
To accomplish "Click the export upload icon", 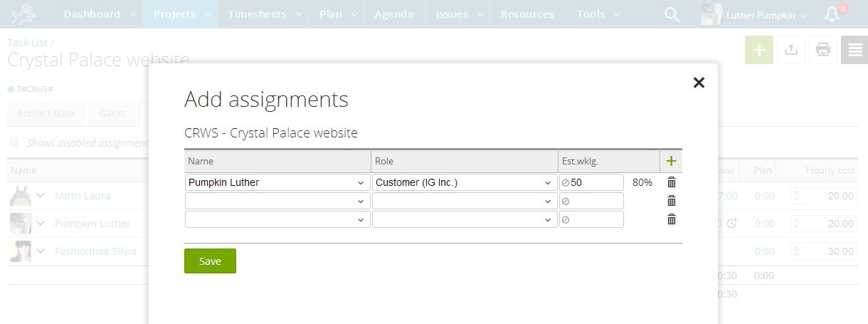I will 791,50.
